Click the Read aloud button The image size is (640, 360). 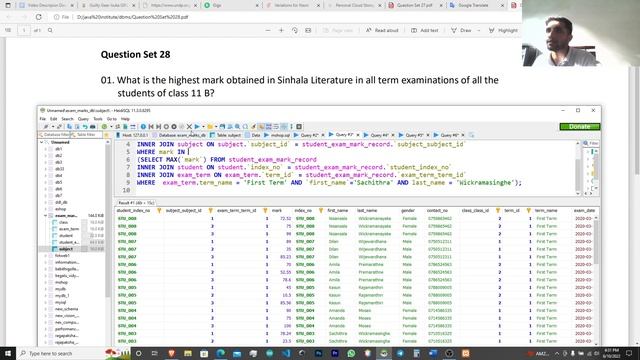pyautogui.click(x=382, y=30)
